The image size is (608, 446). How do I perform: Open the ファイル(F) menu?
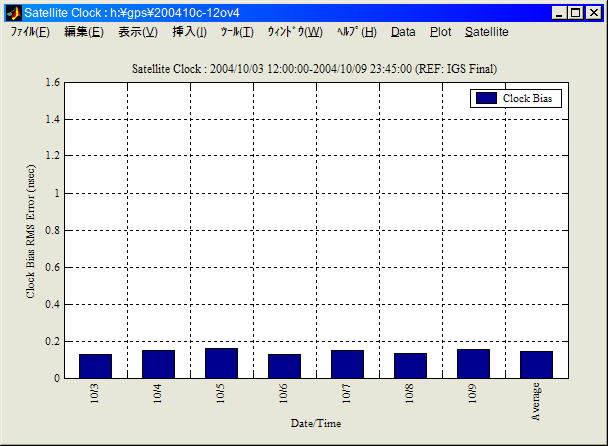click(30, 32)
